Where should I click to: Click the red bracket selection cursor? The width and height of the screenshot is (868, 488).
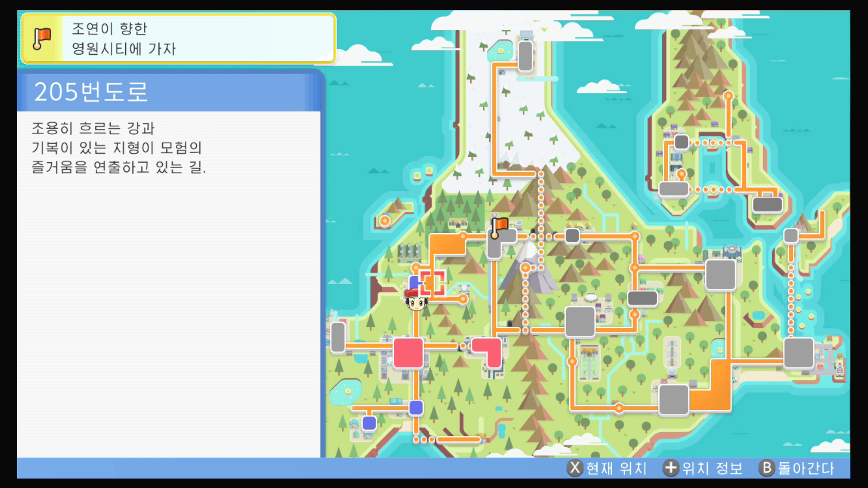[x=432, y=283]
